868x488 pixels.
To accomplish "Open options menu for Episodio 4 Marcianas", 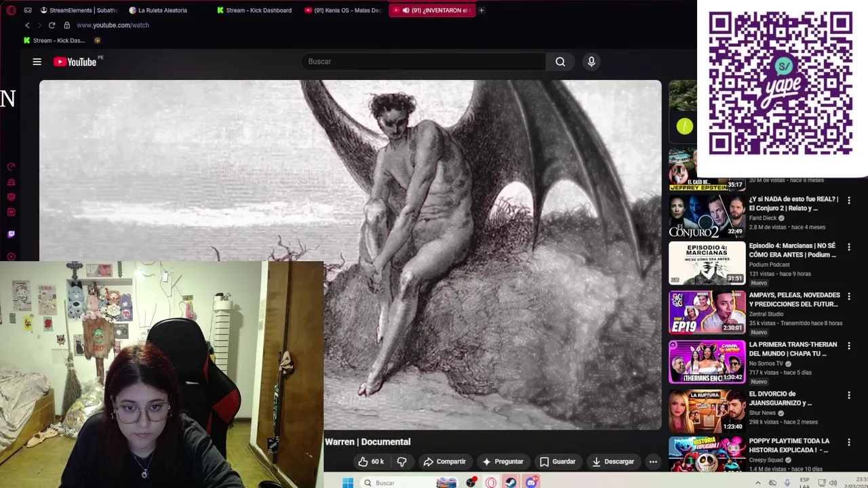I will point(848,247).
